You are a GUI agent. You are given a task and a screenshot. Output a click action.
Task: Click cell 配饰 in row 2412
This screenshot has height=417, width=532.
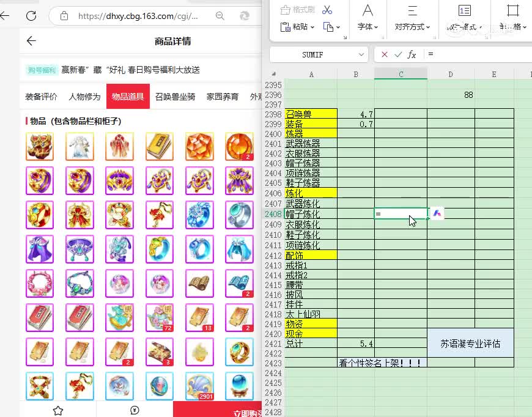311,255
